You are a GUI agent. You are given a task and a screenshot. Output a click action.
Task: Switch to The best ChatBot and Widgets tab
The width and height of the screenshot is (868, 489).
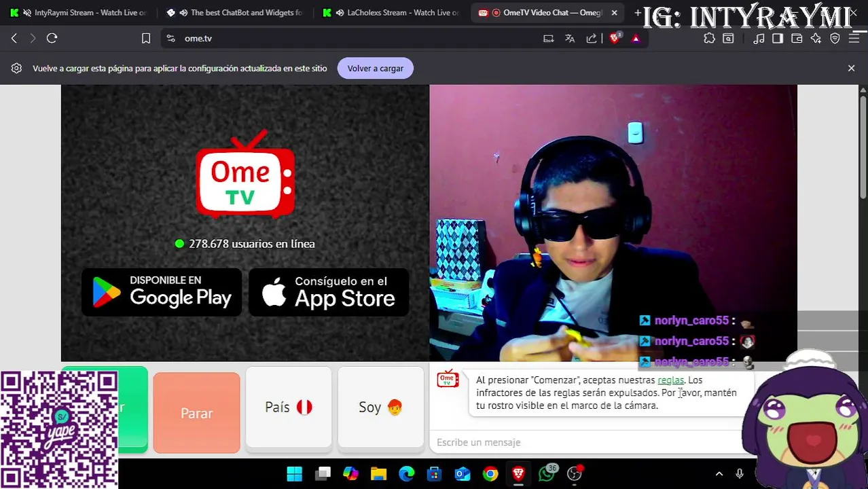pos(234,13)
